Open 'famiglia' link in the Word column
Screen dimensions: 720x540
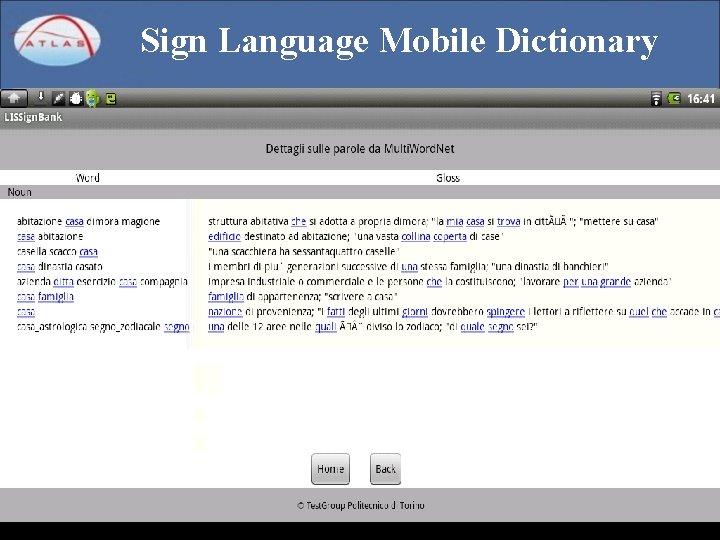pyautogui.click(x=56, y=297)
